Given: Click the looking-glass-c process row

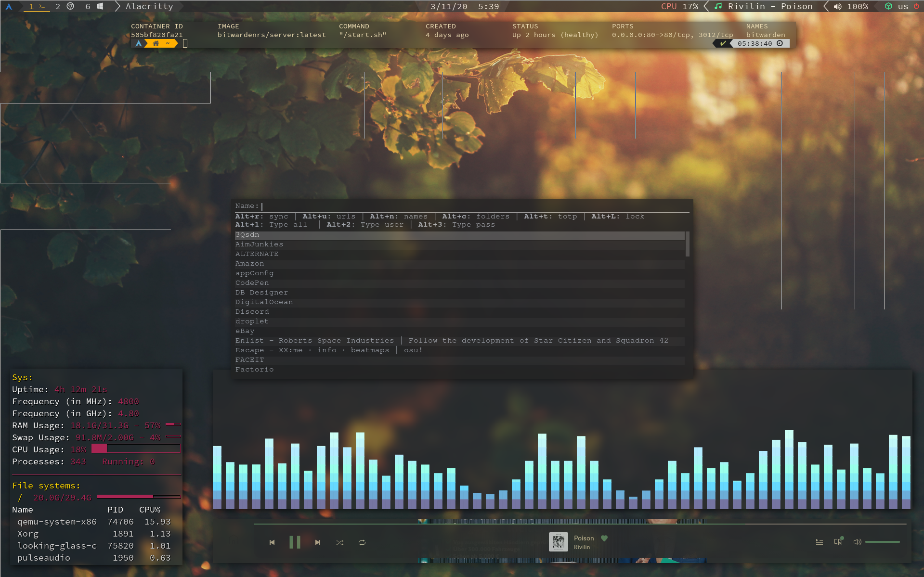Looking at the screenshot, I should click(x=94, y=546).
